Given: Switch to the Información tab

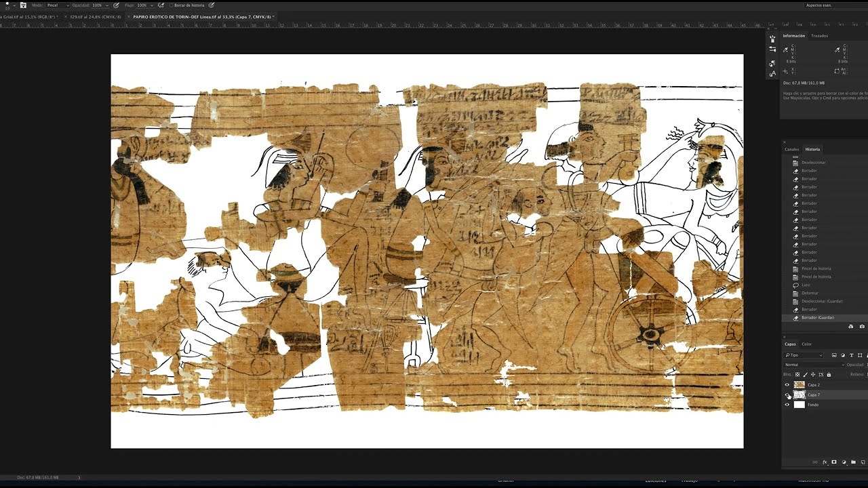Looking at the screenshot, I should pyautogui.click(x=794, y=36).
